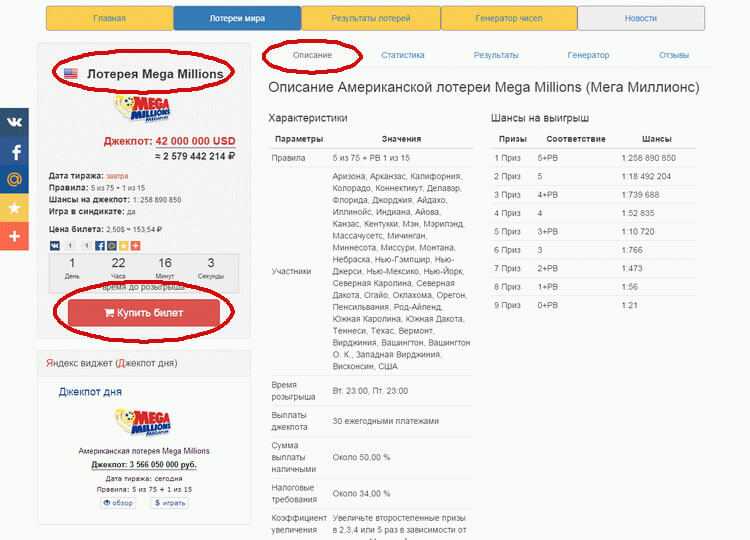Screen dimensions: 750x540
Task: Click the Джекпот дня heading link
Action: click(x=90, y=392)
